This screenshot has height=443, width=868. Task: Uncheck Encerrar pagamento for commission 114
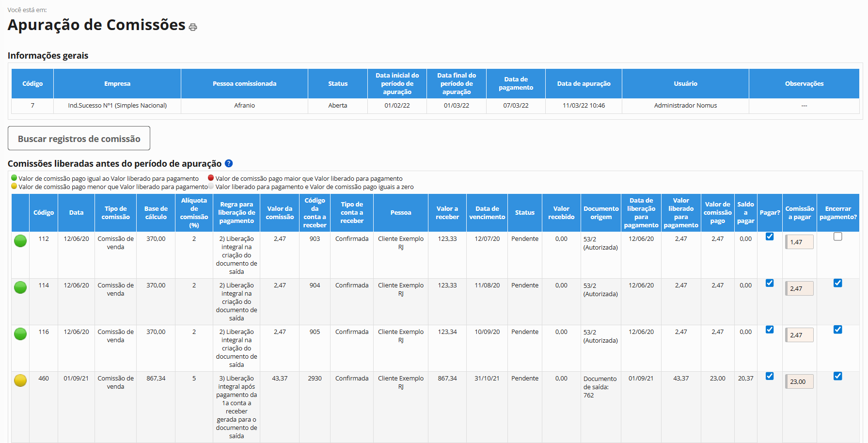tap(837, 283)
